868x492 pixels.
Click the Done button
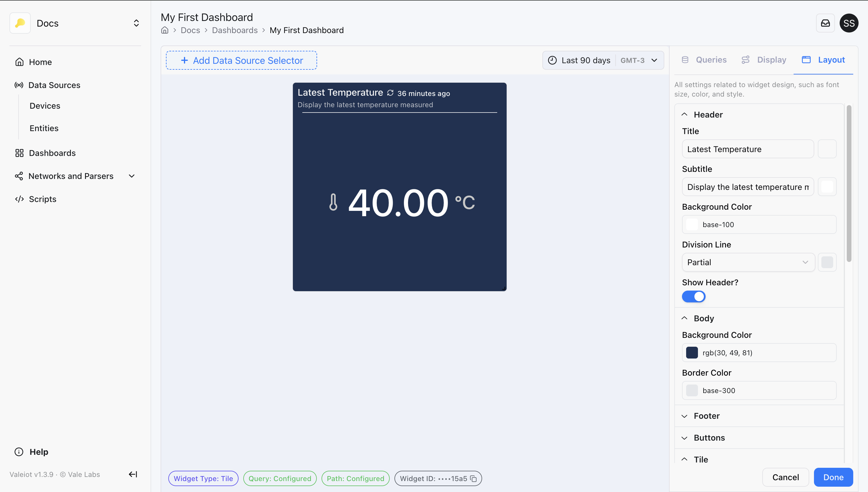click(x=833, y=477)
